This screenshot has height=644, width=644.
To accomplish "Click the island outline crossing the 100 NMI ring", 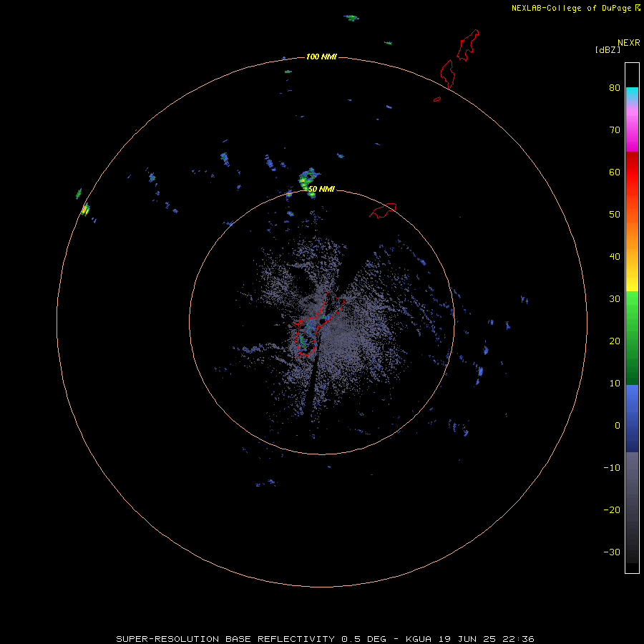I will coord(448,74).
